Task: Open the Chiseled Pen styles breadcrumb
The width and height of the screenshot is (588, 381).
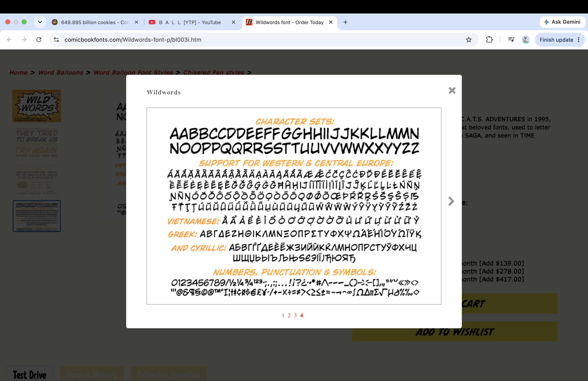Action: (214, 73)
